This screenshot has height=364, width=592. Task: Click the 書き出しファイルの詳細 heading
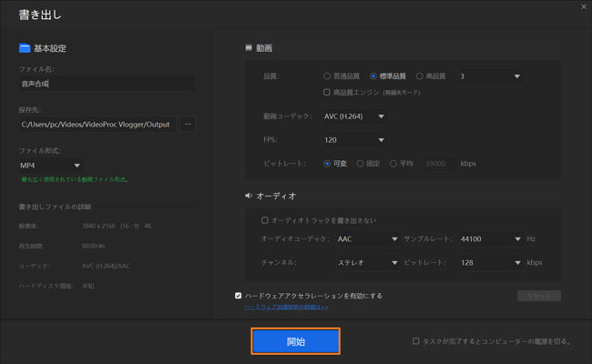point(55,207)
